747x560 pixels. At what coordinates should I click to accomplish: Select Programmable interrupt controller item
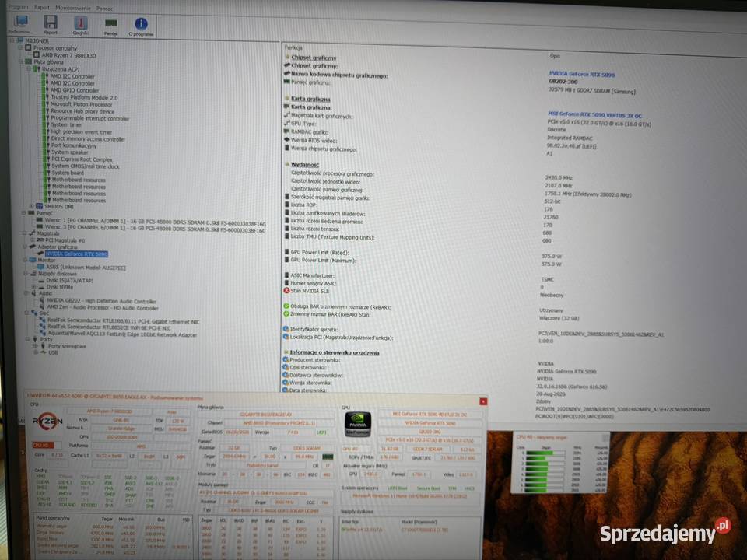[90, 118]
